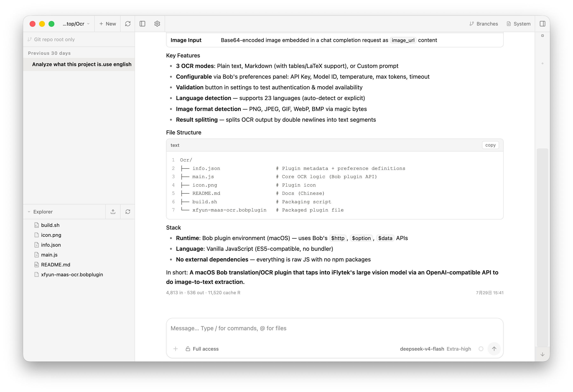Click the token usage '4,813 in' line
Image resolution: width=573 pixels, height=392 pixels.
point(203,293)
